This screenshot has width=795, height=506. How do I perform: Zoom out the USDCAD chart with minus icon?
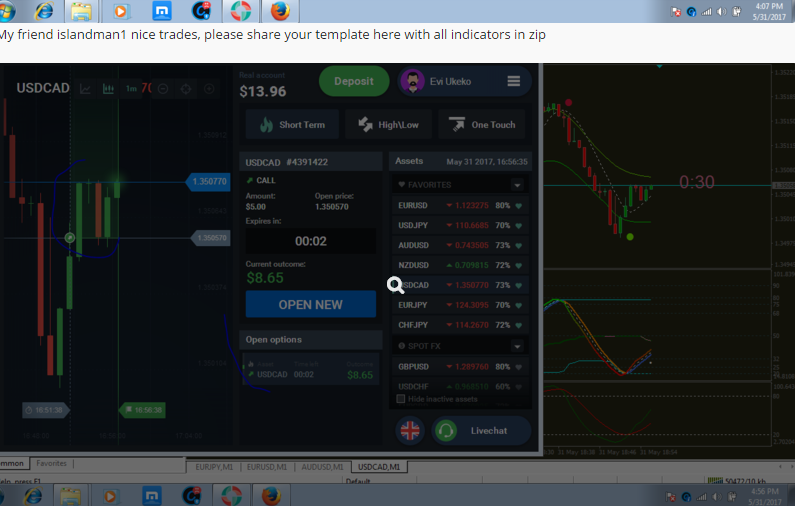coord(163,89)
